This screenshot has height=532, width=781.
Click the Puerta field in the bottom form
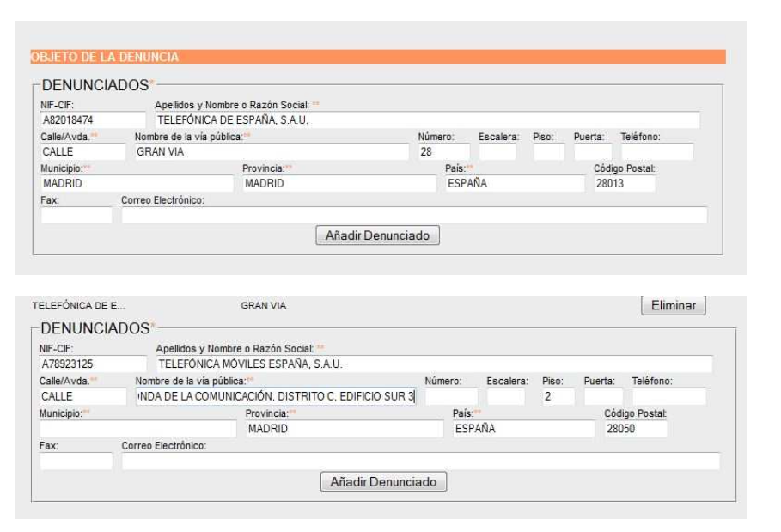603,396
